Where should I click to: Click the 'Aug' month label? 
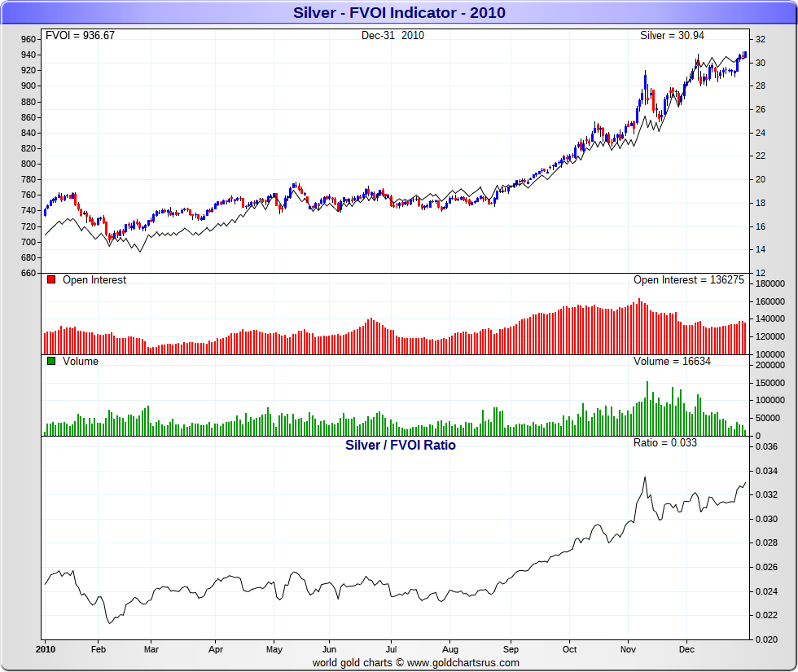point(450,649)
